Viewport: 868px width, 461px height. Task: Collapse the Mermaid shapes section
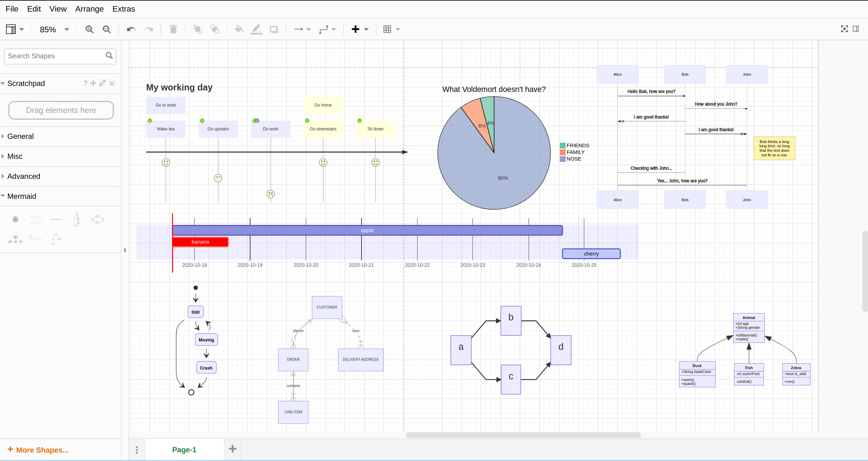pos(22,196)
